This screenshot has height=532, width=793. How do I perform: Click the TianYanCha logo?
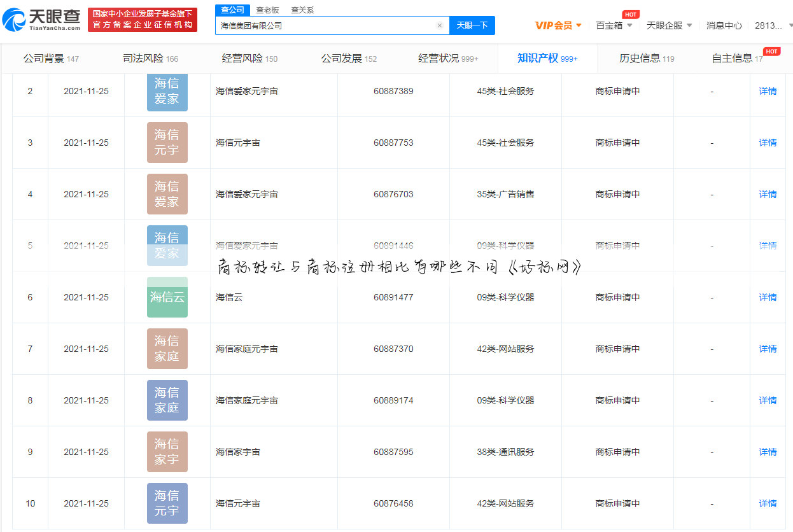41,19
